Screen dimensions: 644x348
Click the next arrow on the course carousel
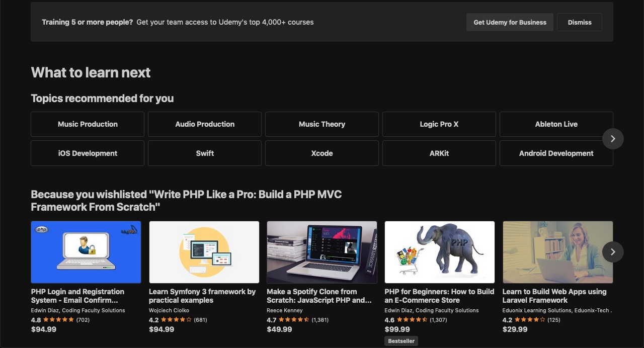(x=613, y=251)
